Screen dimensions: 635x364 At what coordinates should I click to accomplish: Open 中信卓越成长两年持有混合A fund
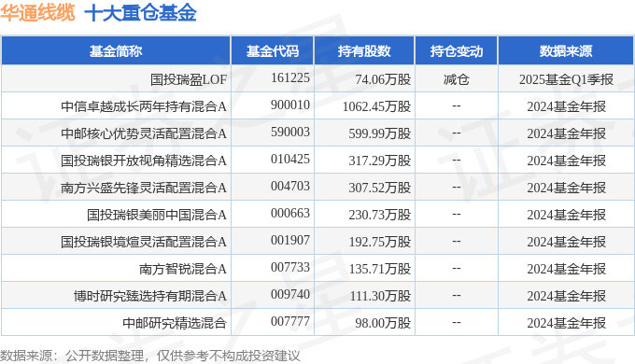[x=144, y=106]
